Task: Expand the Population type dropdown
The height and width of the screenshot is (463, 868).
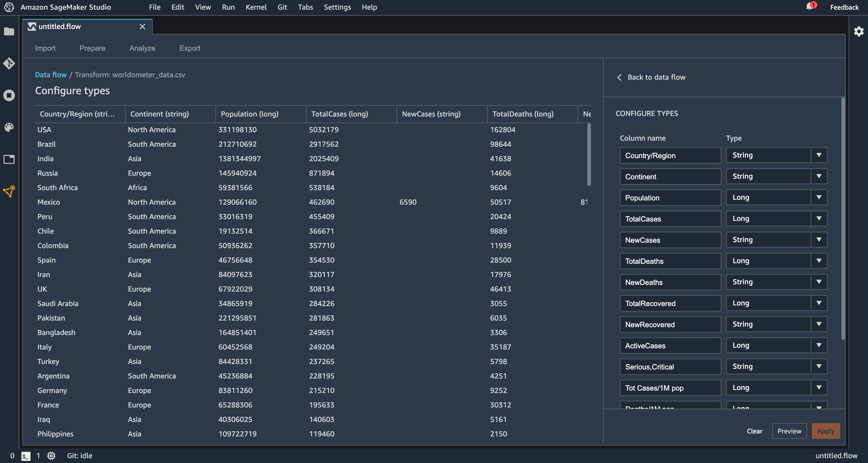Action: [819, 197]
